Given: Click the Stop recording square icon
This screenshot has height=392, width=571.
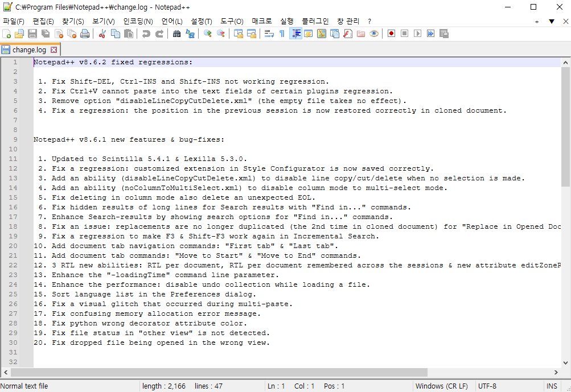Looking at the screenshot, I should (405, 34).
